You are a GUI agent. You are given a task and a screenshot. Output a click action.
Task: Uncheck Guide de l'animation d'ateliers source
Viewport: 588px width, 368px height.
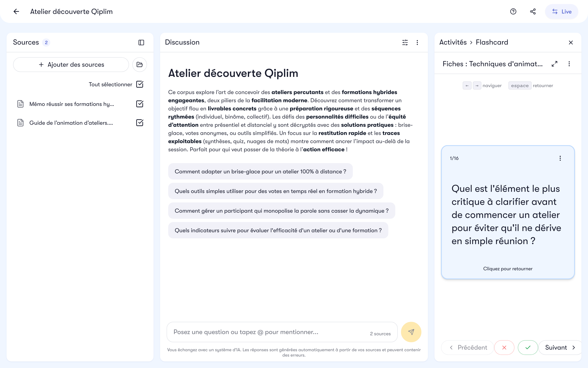coord(140,123)
